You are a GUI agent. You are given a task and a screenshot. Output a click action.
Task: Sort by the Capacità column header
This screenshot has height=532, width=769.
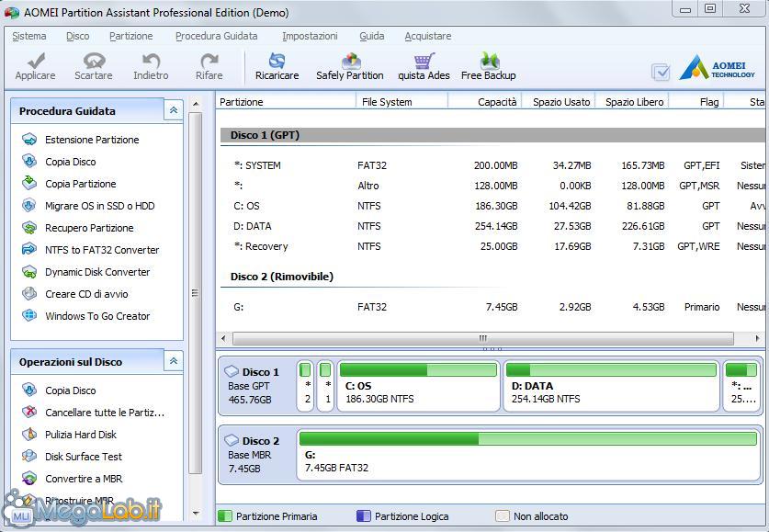484,101
